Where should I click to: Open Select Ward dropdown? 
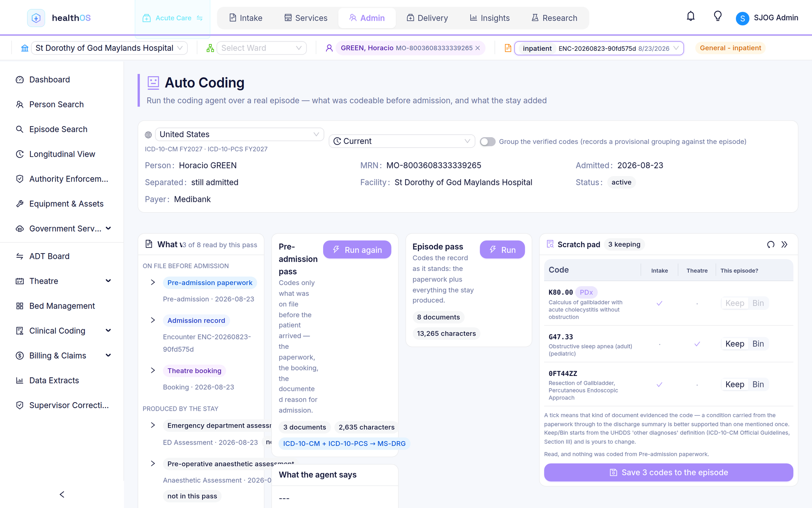tap(262, 48)
